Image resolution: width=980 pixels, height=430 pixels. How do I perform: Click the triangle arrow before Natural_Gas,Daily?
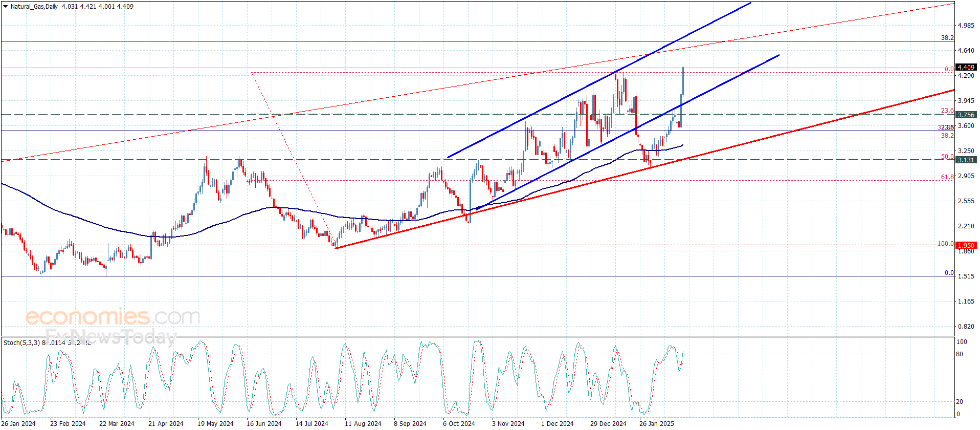5,7
